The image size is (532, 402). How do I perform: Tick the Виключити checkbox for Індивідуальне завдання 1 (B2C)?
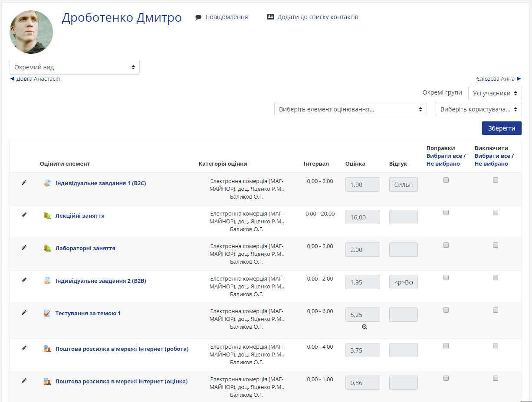(495, 180)
